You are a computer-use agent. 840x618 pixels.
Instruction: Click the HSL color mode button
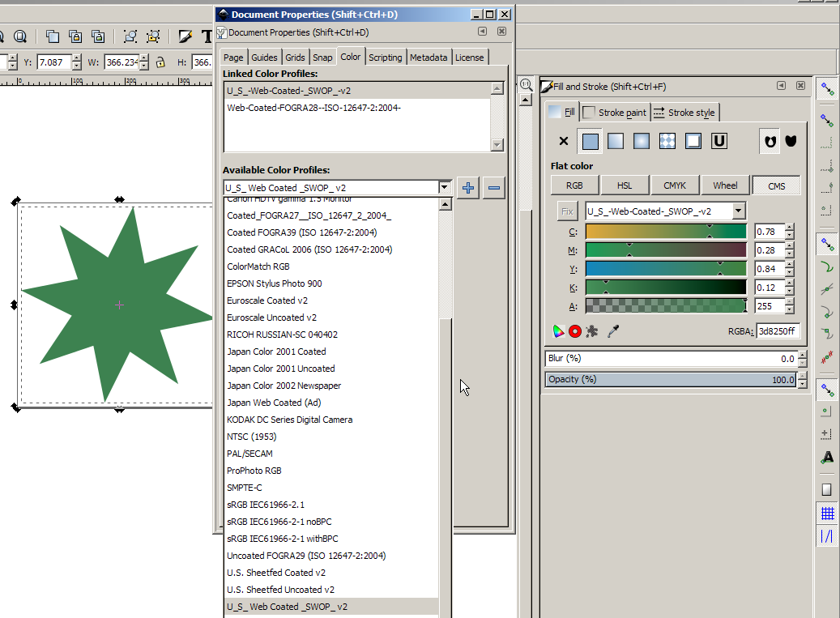(x=625, y=185)
